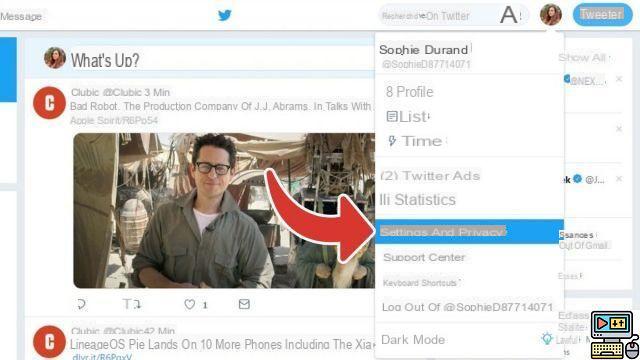Click the Tweeter compose button

coord(602,15)
